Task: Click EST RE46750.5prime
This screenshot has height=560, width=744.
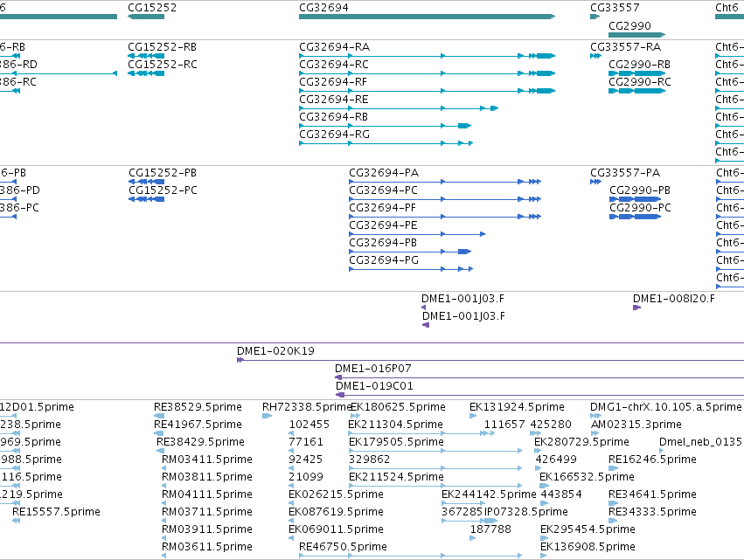Action: 343,548
